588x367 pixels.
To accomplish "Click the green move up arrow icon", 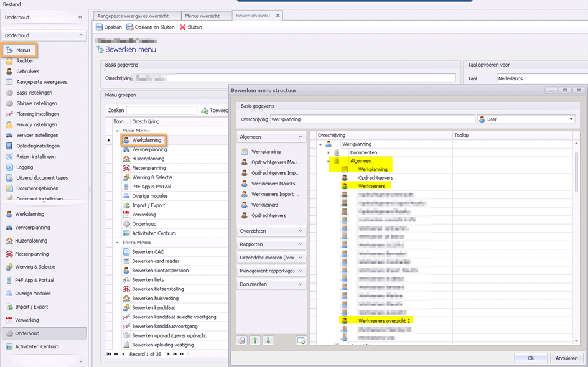I will coord(255,340).
